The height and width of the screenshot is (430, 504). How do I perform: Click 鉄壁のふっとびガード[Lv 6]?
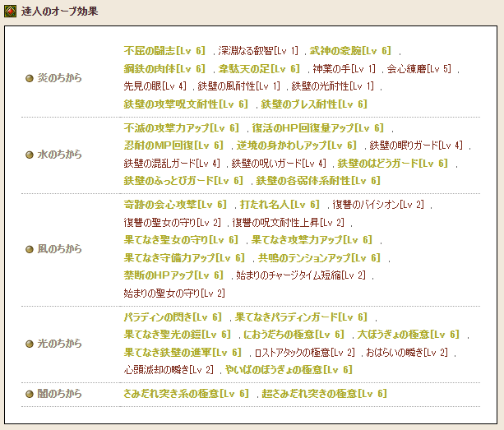pos(183,181)
